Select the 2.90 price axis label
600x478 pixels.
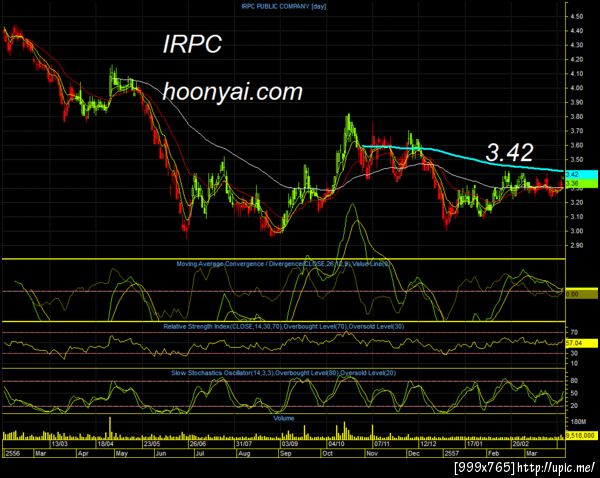click(x=577, y=245)
